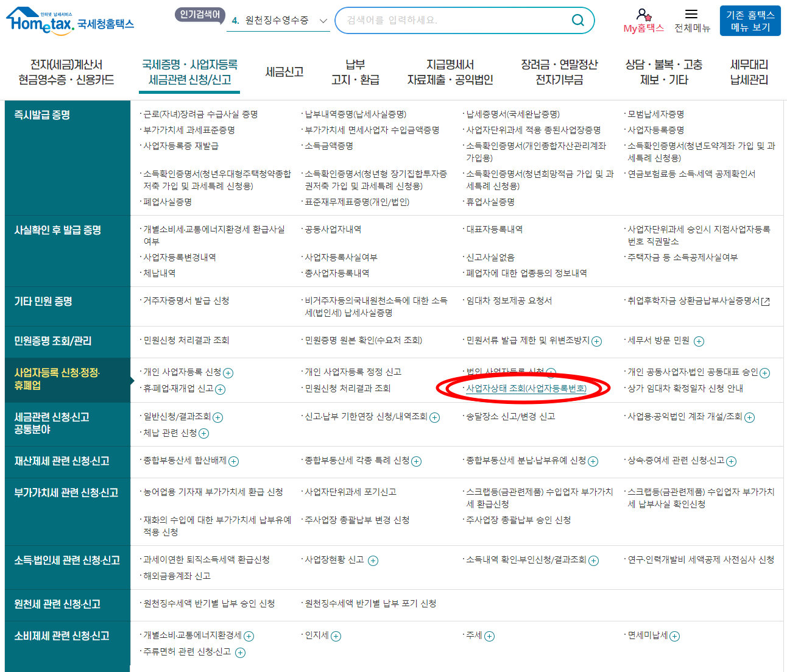Open 폐업사실증명 link

click(168, 202)
